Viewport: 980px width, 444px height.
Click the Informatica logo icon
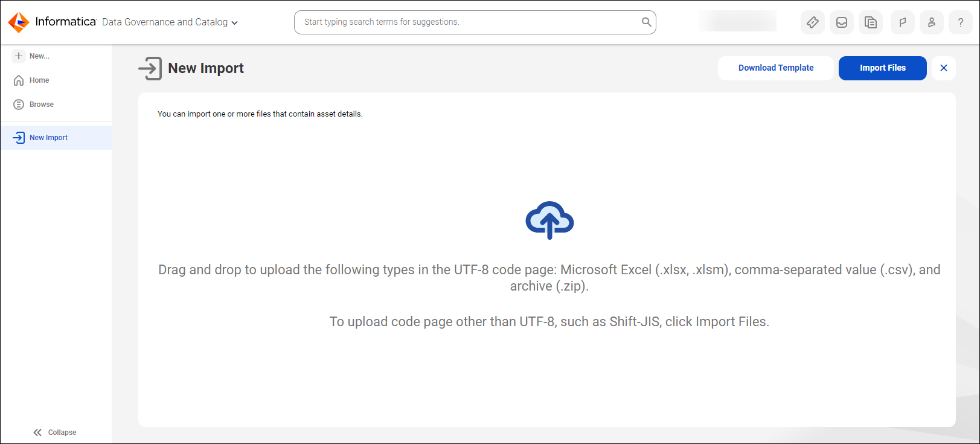coord(19,22)
